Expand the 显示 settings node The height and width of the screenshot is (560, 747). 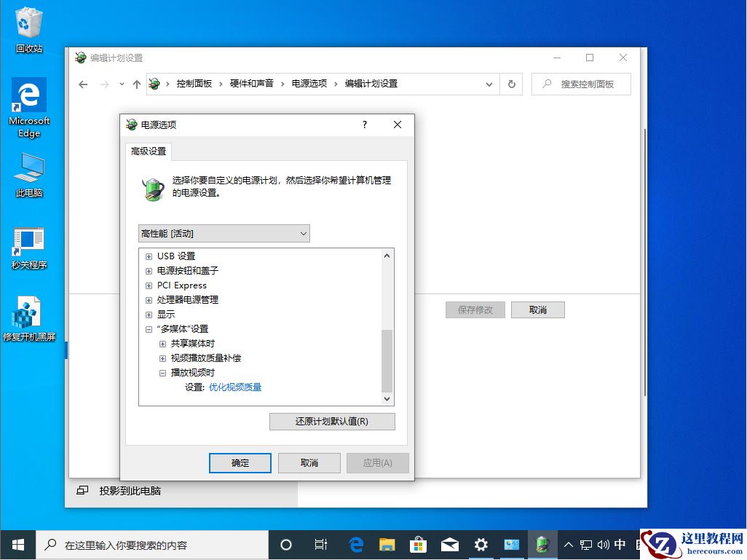click(149, 314)
